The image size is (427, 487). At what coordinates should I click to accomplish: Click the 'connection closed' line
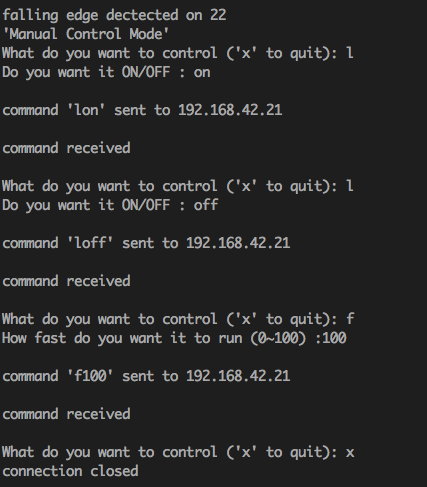(x=70, y=471)
